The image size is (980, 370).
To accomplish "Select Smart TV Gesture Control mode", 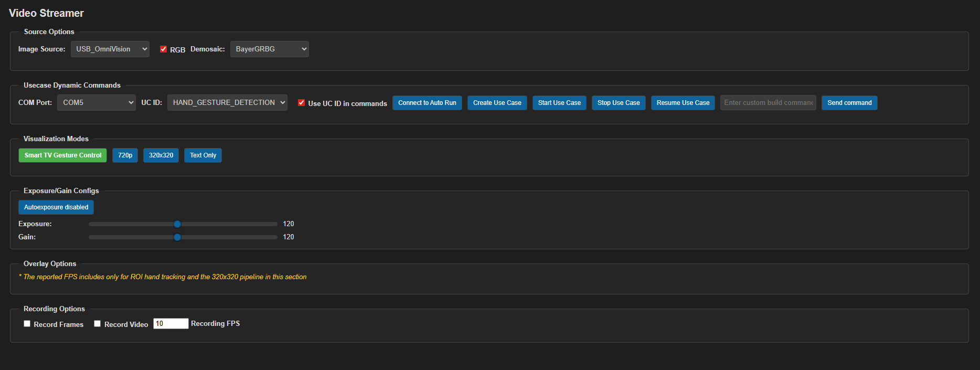I will [63, 155].
